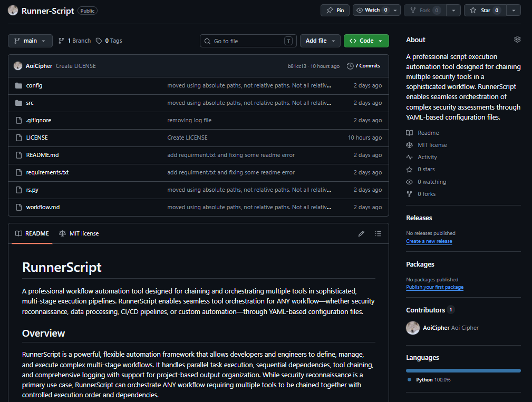Click AoiCipher avatar in latest commit row

pyautogui.click(x=18, y=66)
